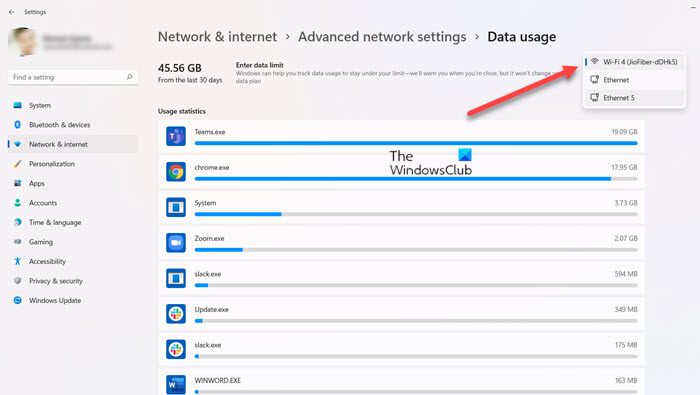
Task: Choose Ethernet 5 from network dropdown
Action: point(634,98)
